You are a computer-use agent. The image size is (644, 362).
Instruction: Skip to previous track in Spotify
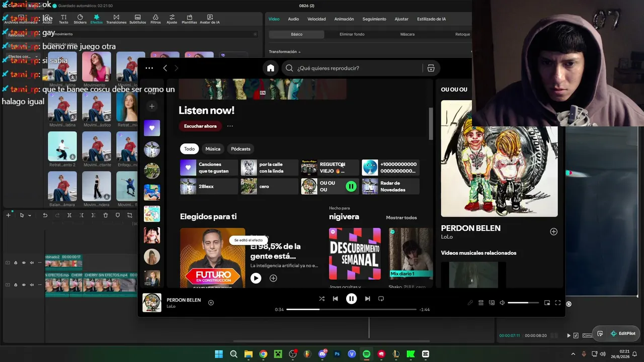tap(336, 299)
